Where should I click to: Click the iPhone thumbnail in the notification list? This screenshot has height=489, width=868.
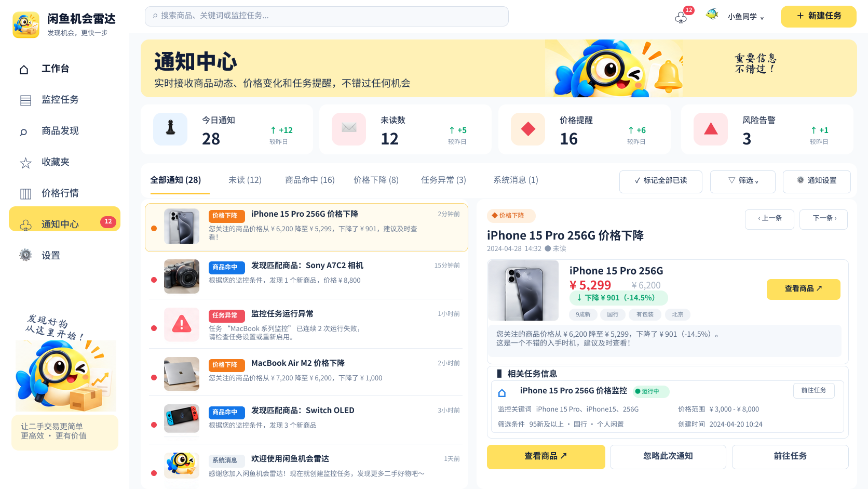click(182, 227)
